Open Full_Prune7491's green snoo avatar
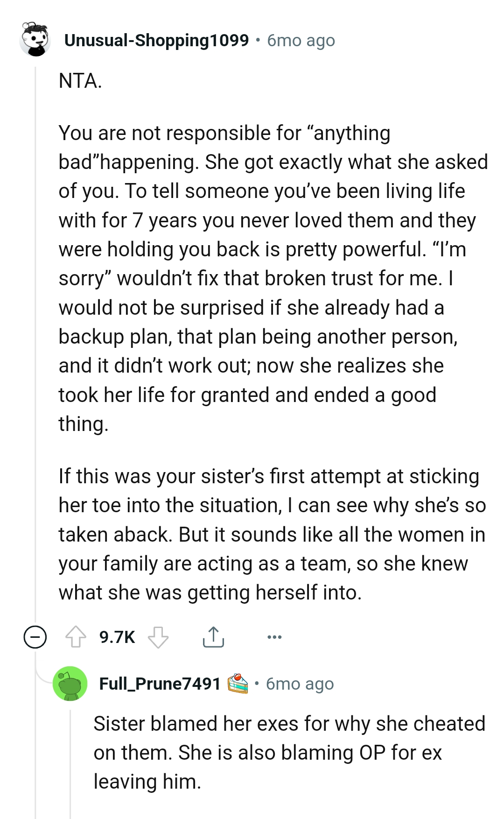The width and height of the screenshot is (504, 819). [x=69, y=685]
